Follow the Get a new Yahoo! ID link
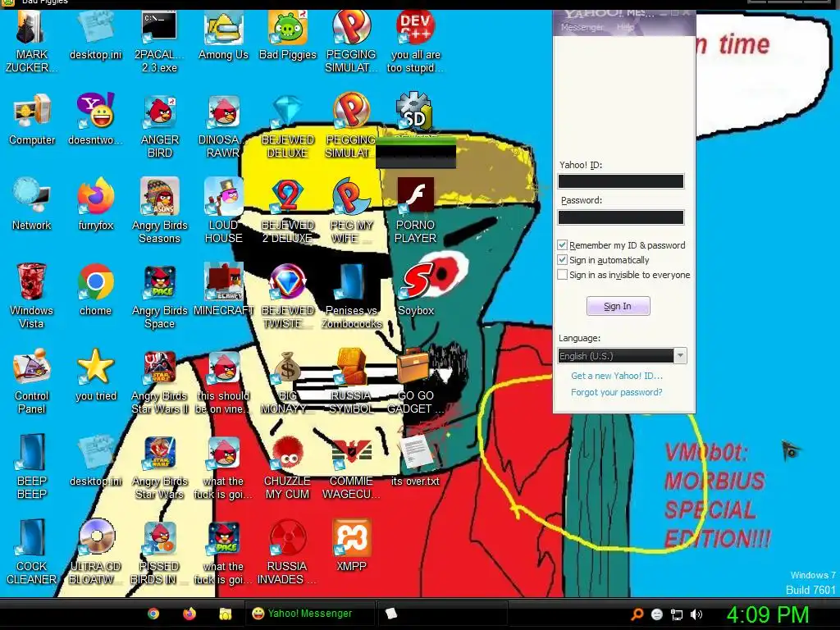 (x=617, y=376)
